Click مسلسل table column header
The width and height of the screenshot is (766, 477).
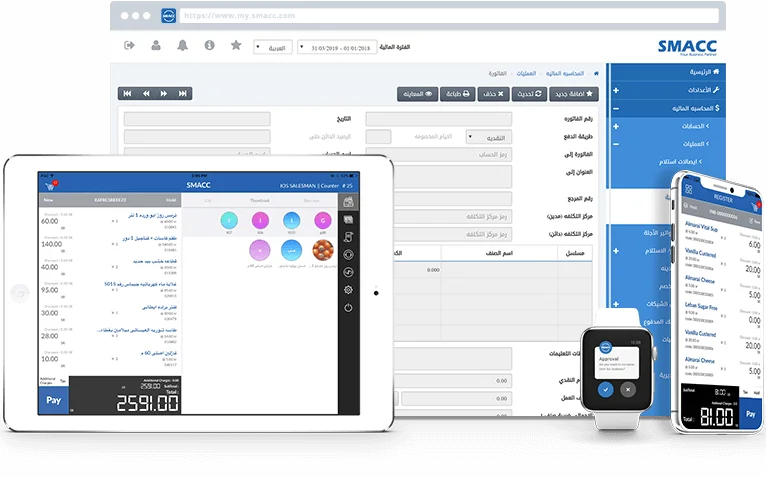click(575, 253)
